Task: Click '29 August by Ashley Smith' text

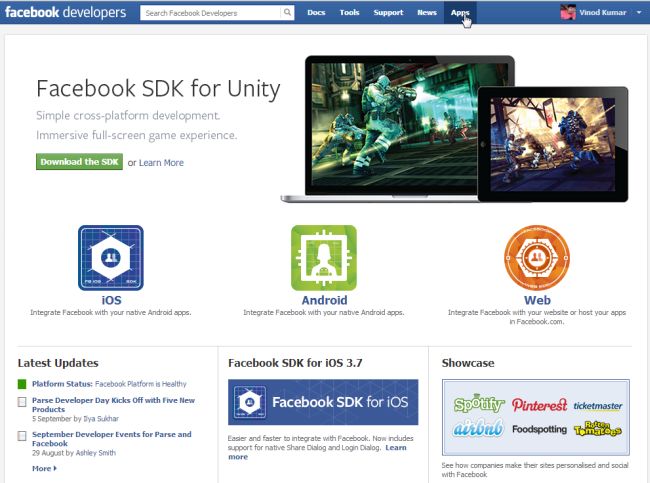Action: point(74,453)
